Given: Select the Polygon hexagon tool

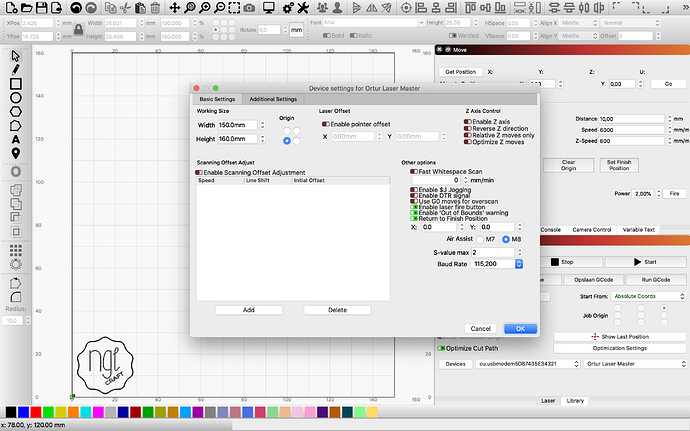Looking at the screenshot, I should click(15, 112).
